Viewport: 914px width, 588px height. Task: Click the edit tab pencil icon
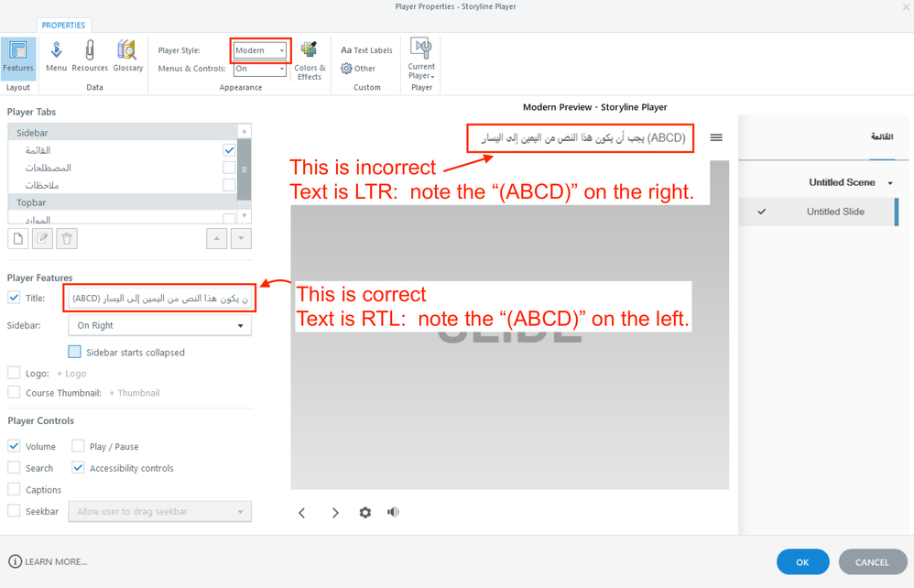42,238
